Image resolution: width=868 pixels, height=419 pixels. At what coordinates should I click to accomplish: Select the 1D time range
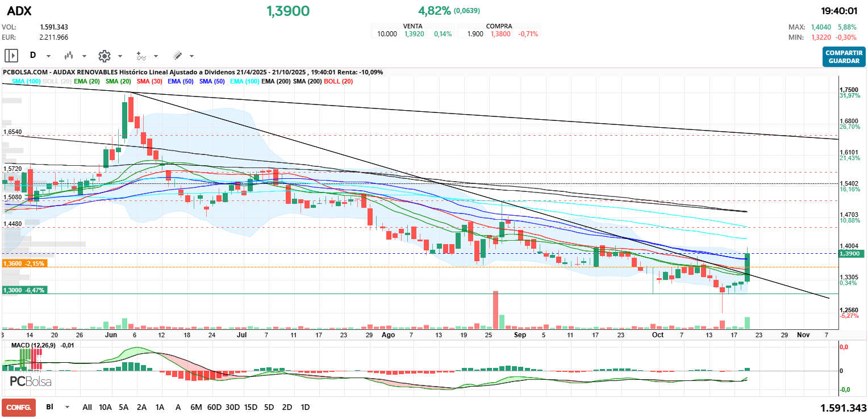point(305,407)
